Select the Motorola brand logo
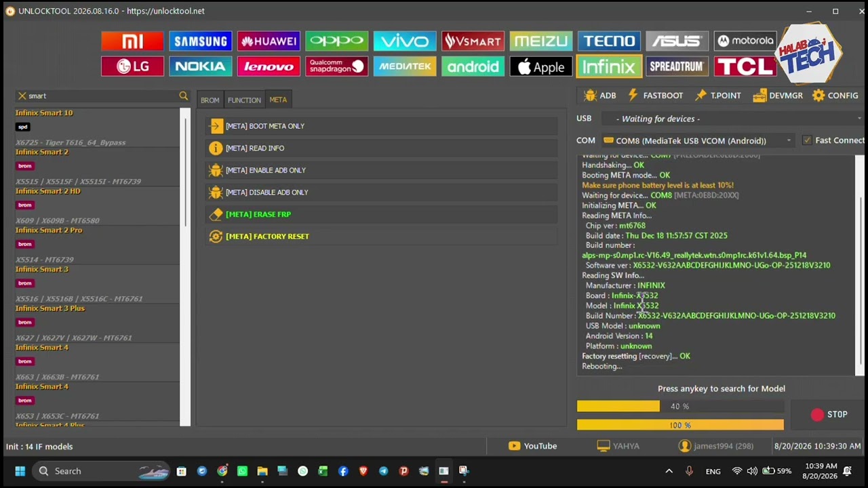Viewport: 868px width, 488px height. tap(745, 41)
